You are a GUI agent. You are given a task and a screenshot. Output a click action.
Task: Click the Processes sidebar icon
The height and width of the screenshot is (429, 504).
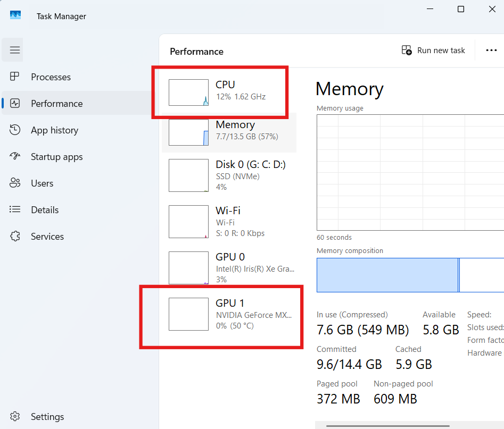(x=15, y=77)
